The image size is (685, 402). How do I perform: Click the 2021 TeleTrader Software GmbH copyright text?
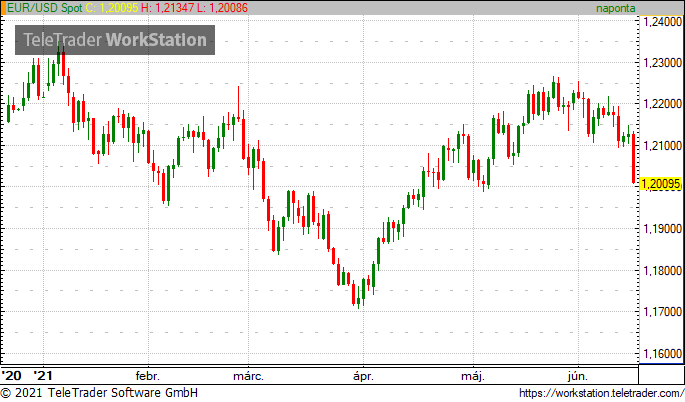click(x=99, y=392)
